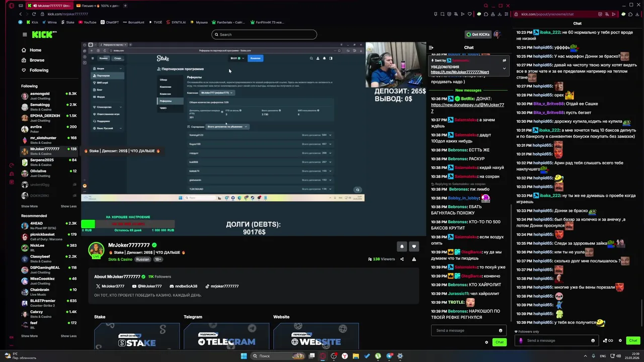Focus the Kick search field
Viewport: 644px width, 362px height.
[x=264, y=34]
